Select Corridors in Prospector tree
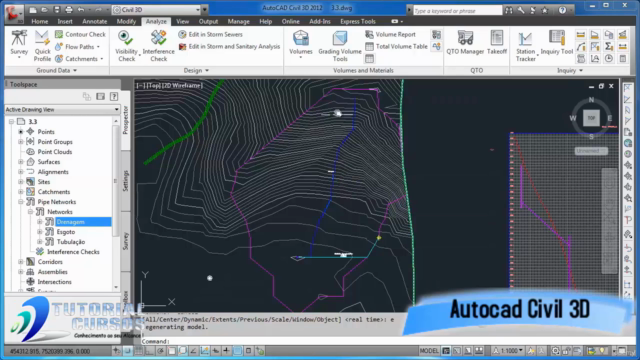Viewport: 640px width, 360px height. click(x=50, y=262)
